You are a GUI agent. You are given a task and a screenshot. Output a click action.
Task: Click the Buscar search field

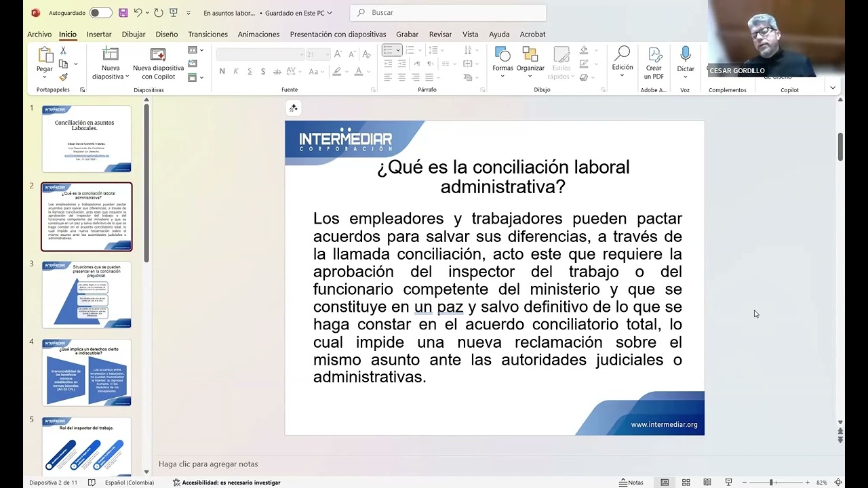448,13
